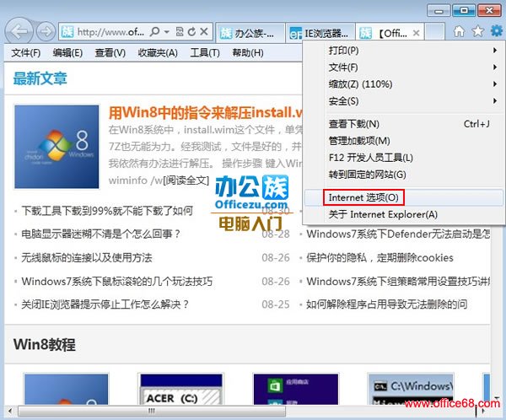Expand the 打印(P) submenu

(x=404, y=51)
